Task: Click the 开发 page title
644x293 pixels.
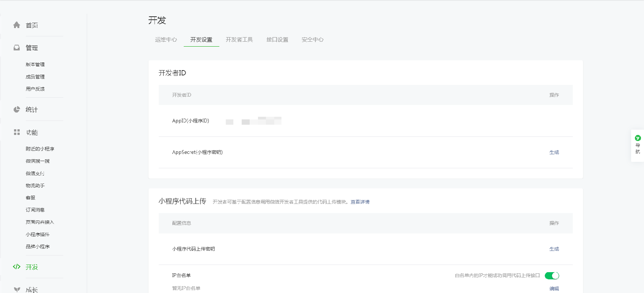Action: point(157,20)
